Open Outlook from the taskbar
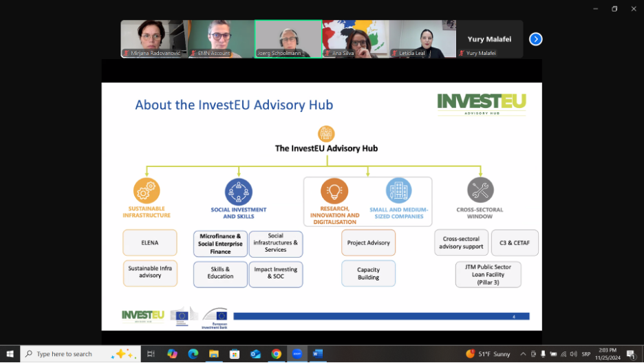Viewport: 644px width, 363px height. (256, 354)
